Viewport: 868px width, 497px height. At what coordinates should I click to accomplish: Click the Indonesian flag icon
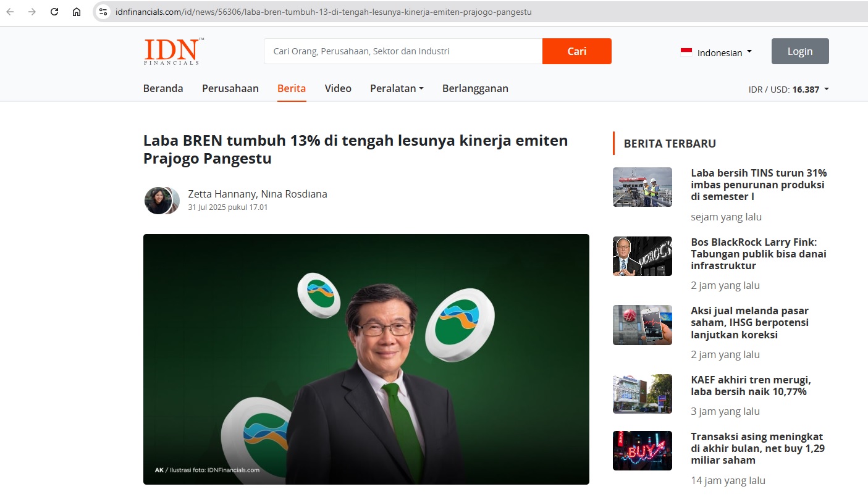point(686,52)
